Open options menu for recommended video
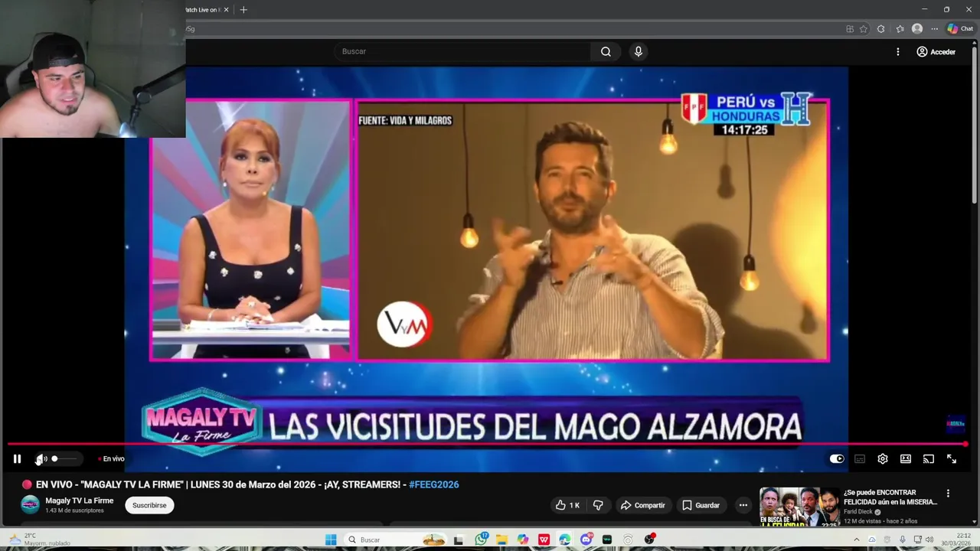Image resolution: width=980 pixels, height=551 pixels. tap(948, 494)
